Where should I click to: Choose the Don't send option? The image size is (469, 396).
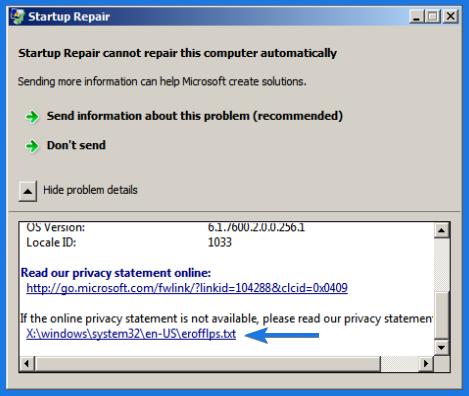coord(76,145)
